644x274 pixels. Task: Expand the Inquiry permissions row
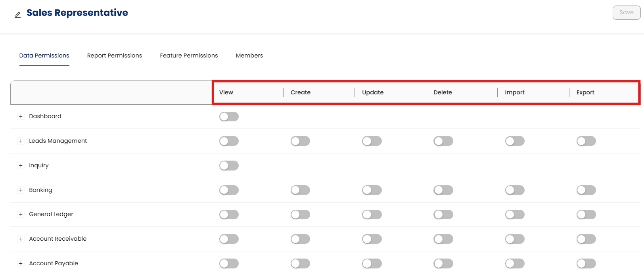(21, 166)
